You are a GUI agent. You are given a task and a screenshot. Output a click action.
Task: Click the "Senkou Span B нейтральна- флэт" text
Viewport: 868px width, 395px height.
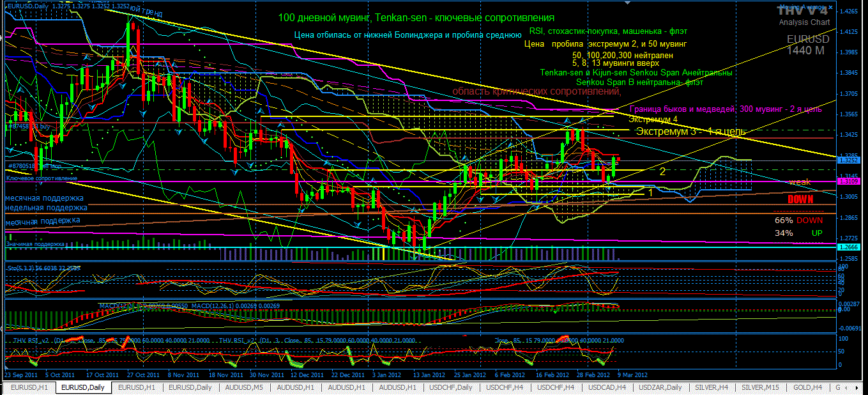tap(639, 82)
